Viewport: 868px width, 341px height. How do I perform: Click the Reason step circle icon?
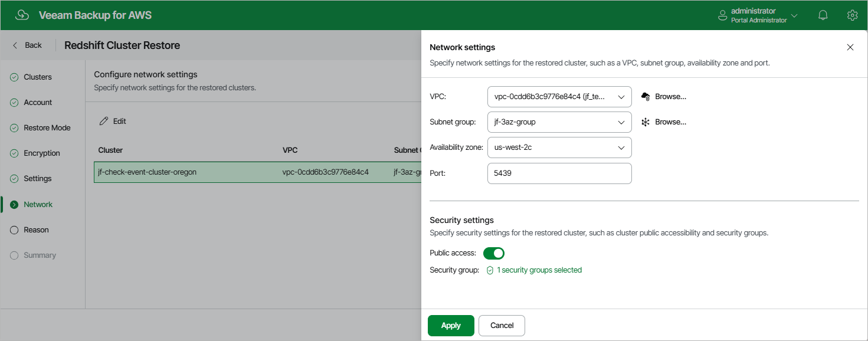pos(14,230)
